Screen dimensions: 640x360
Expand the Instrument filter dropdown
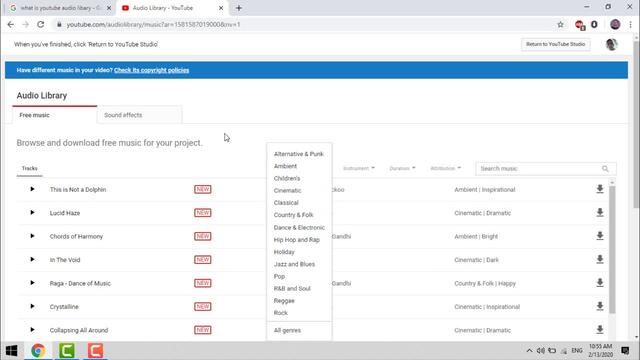(358, 168)
